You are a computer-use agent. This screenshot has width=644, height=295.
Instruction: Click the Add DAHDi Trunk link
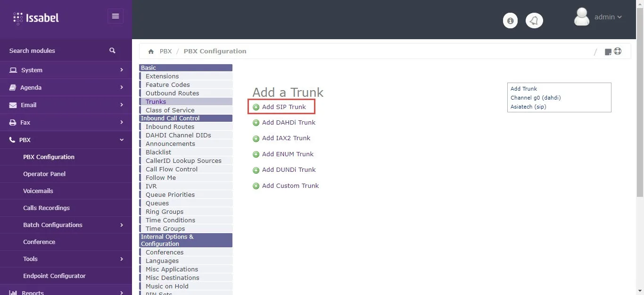[289, 123]
